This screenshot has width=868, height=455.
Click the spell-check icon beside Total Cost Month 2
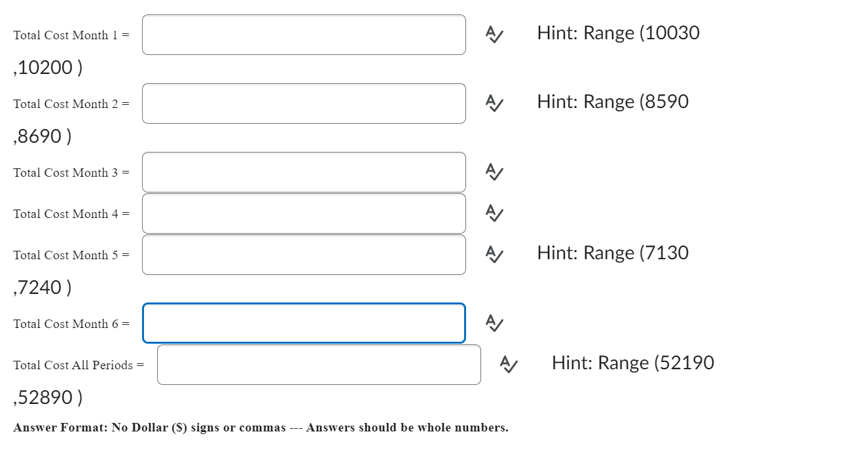coord(494,103)
